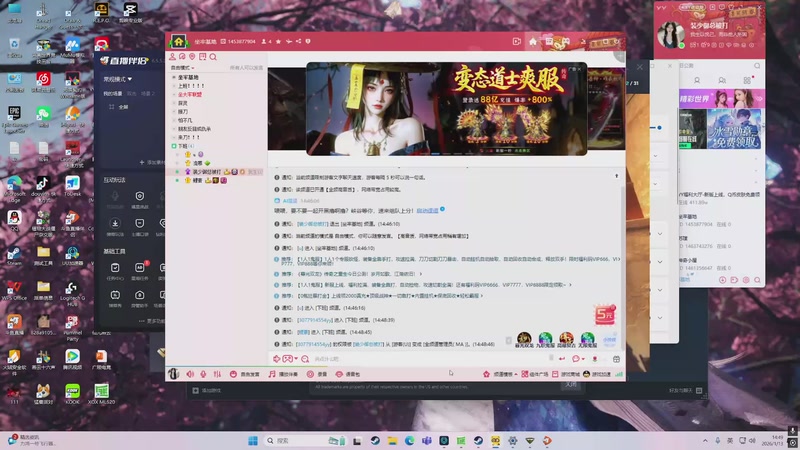
Task: Select the red highlighted channel in channel tree
Action: point(190,94)
